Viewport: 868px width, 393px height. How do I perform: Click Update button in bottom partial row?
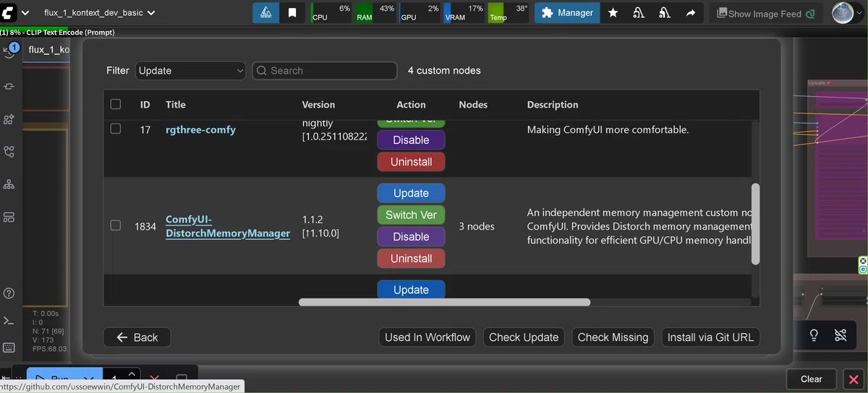click(x=411, y=289)
